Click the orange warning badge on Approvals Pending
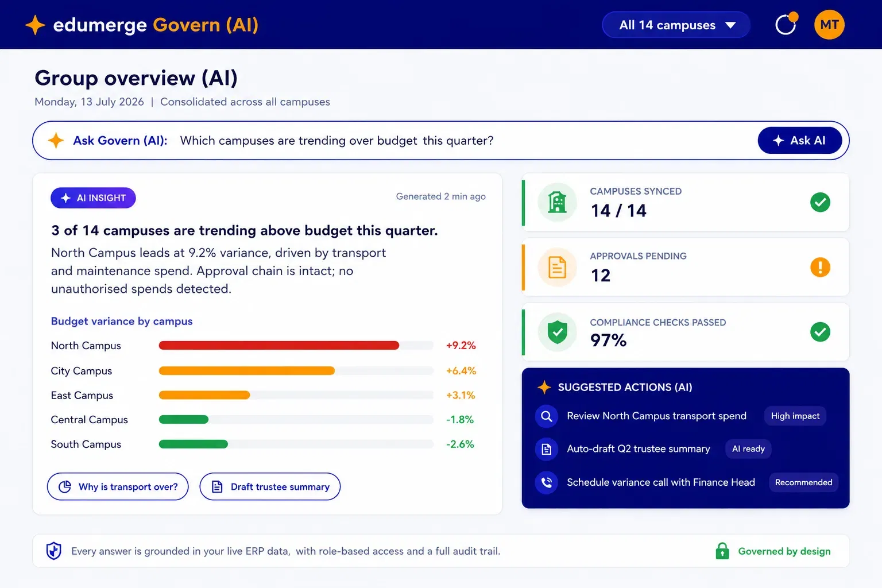 (x=820, y=267)
